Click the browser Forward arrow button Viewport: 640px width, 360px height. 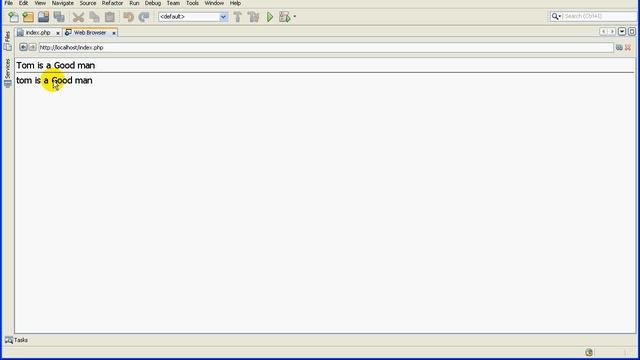[x=32, y=47]
